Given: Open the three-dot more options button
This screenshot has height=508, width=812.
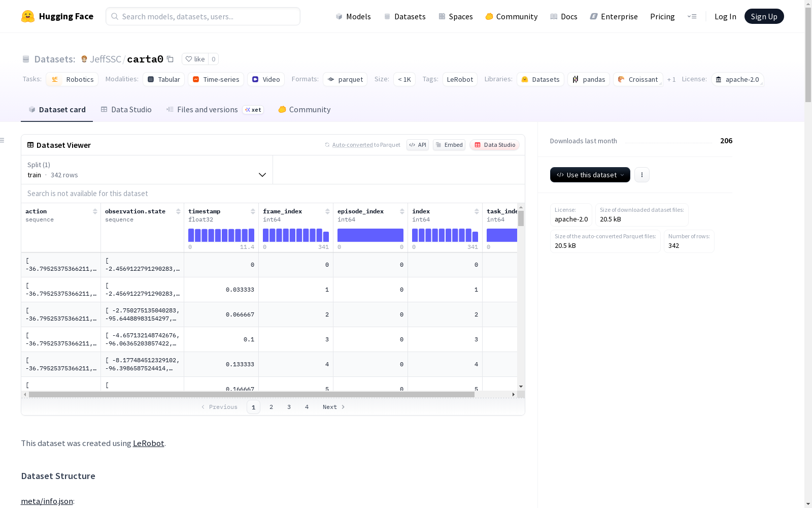Looking at the screenshot, I should coord(642,175).
